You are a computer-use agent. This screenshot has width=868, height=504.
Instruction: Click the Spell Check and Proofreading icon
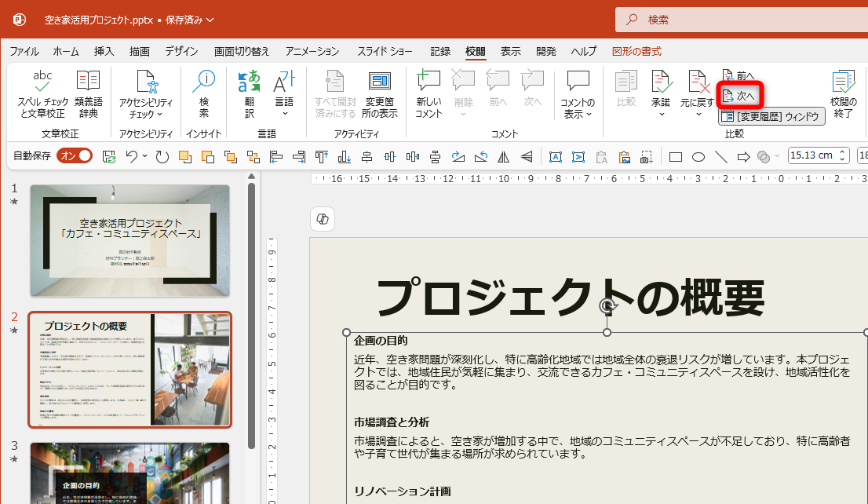(42, 81)
